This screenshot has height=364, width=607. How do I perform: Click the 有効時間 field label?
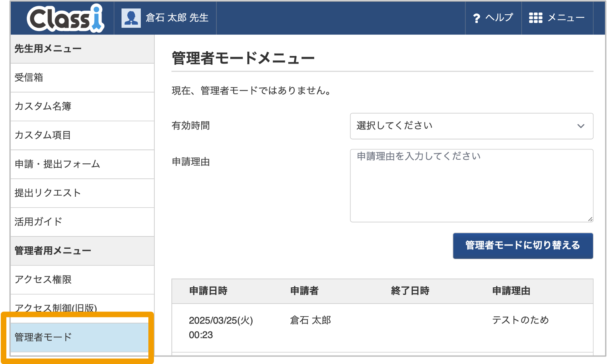(191, 126)
